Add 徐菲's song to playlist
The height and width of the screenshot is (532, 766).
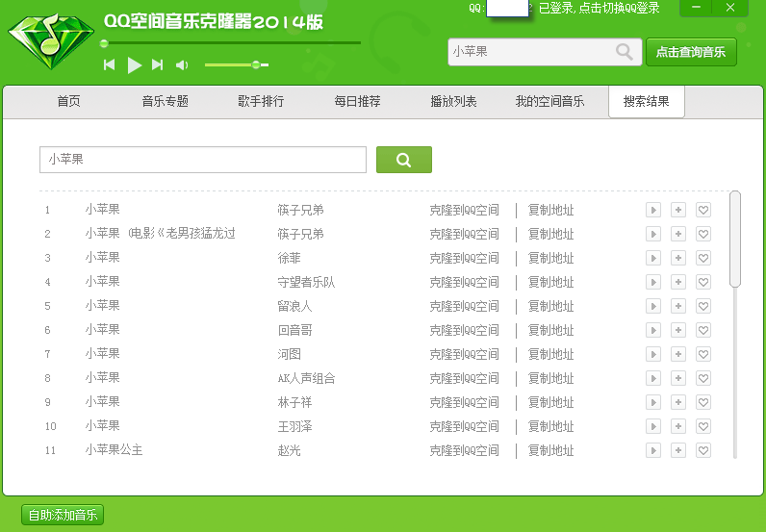(678, 258)
